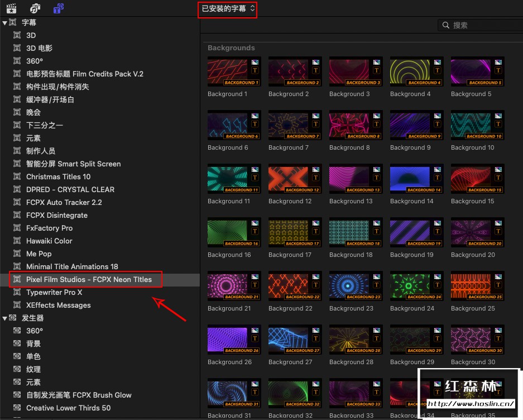Select the Background 25 orange thumbnail

click(x=477, y=286)
